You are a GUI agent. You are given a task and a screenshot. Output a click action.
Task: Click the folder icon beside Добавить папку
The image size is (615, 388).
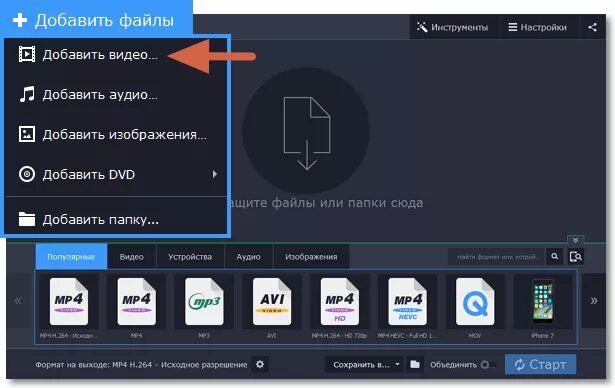27,219
